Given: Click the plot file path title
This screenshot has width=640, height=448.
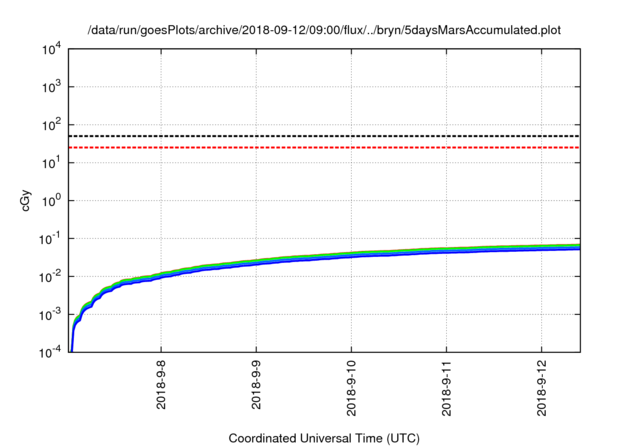Looking at the screenshot, I should [x=324, y=30].
